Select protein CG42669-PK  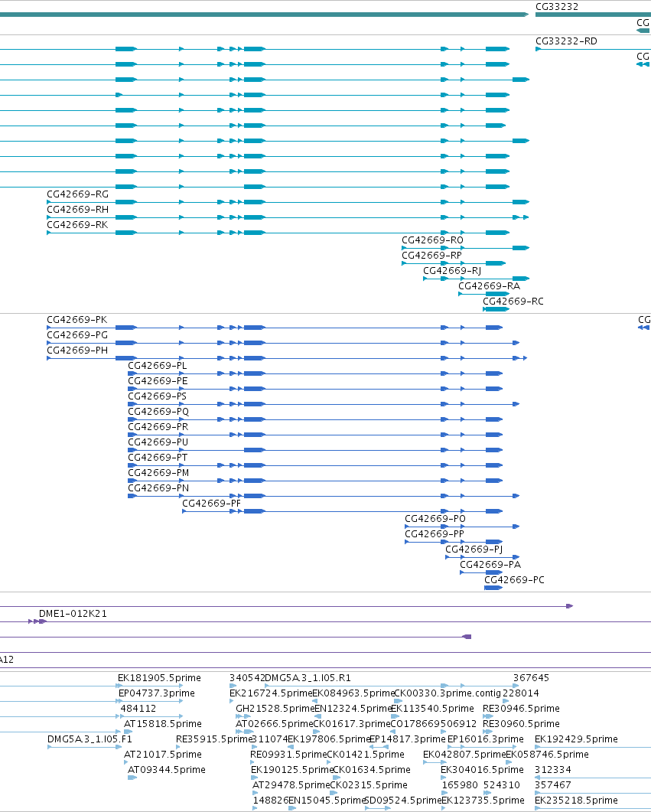77,319
